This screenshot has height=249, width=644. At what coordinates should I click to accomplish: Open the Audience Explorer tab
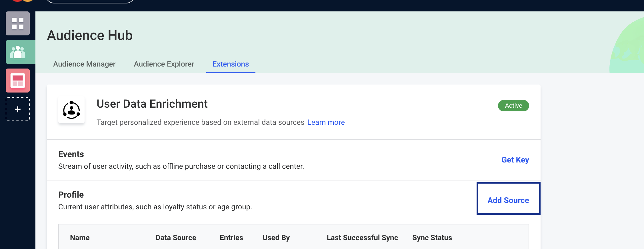pyautogui.click(x=164, y=64)
